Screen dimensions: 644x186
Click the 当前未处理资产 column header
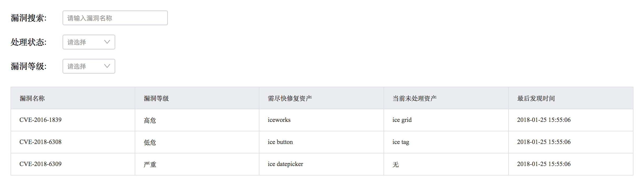[414, 99]
